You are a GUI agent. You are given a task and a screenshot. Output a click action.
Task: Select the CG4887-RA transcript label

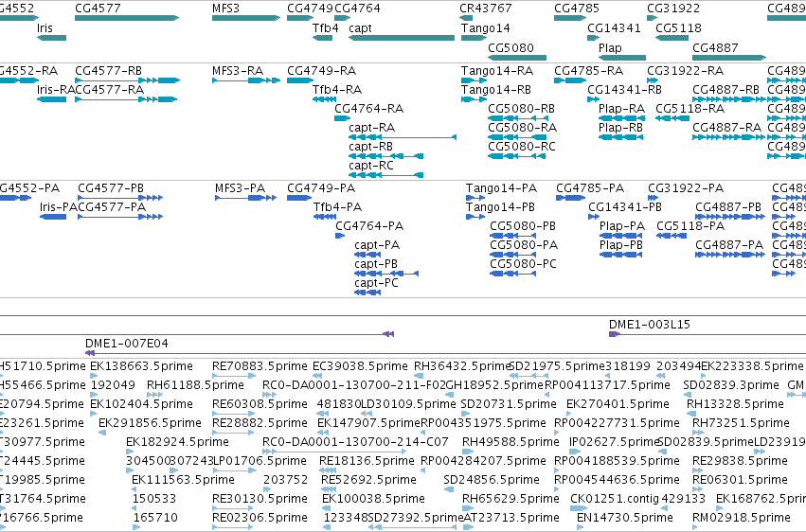726,128
